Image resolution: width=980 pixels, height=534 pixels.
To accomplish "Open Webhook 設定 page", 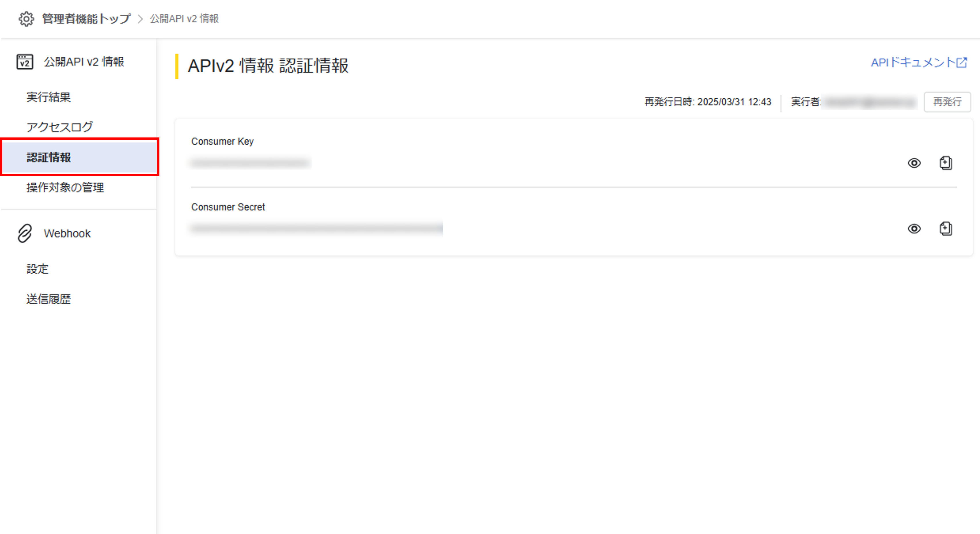I will (x=37, y=269).
